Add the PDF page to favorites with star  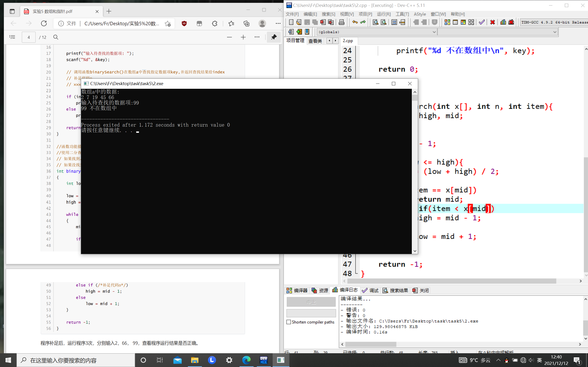click(168, 24)
